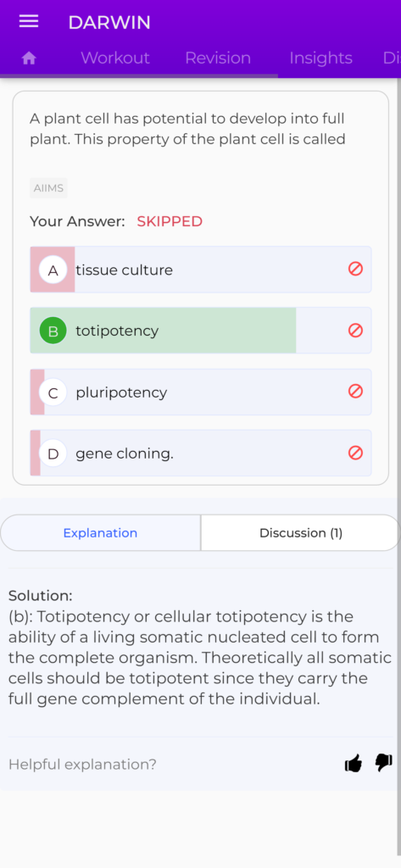Switch to the Revision tab
The width and height of the screenshot is (401, 868).
(218, 58)
